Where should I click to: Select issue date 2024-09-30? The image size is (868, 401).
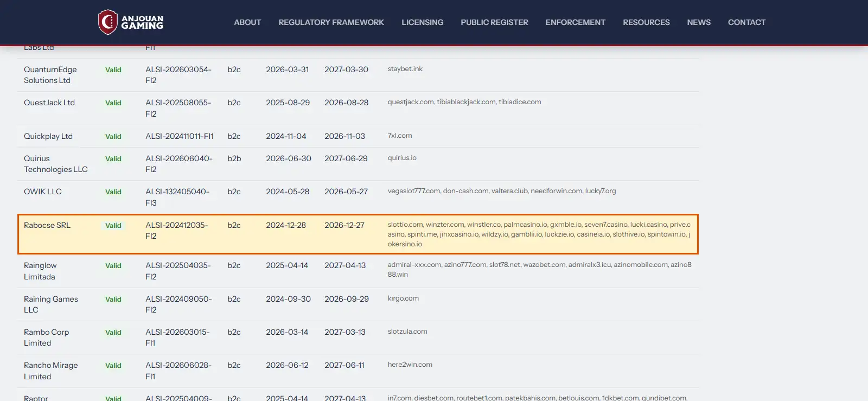[288, 299]
